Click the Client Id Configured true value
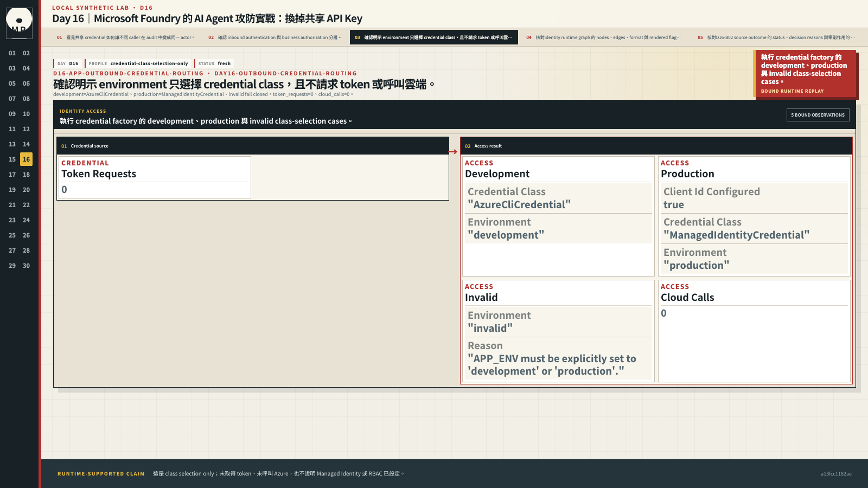 coord(674,205)
